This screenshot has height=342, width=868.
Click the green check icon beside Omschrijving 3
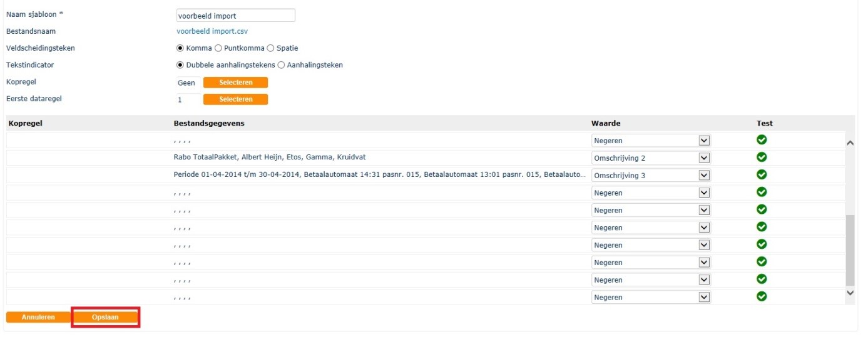762,175
